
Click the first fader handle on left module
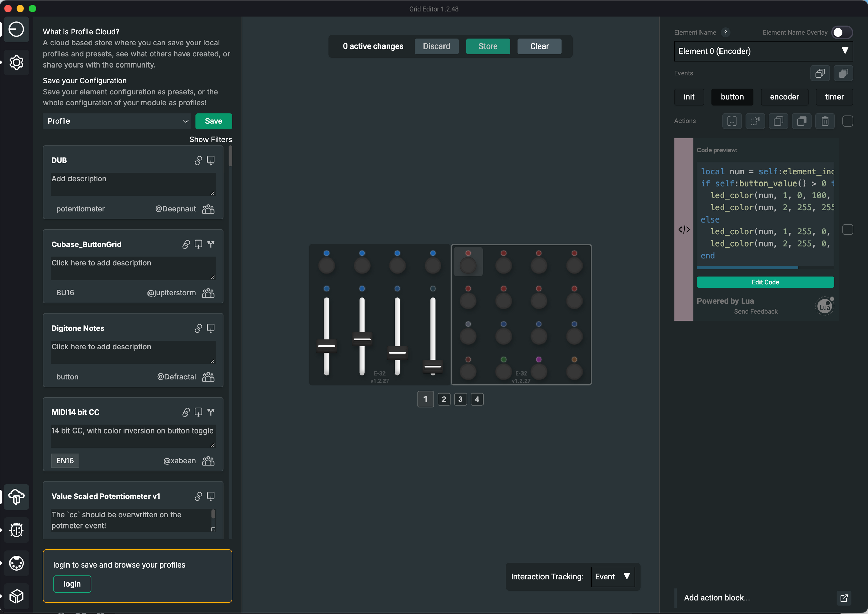point(326,346)
